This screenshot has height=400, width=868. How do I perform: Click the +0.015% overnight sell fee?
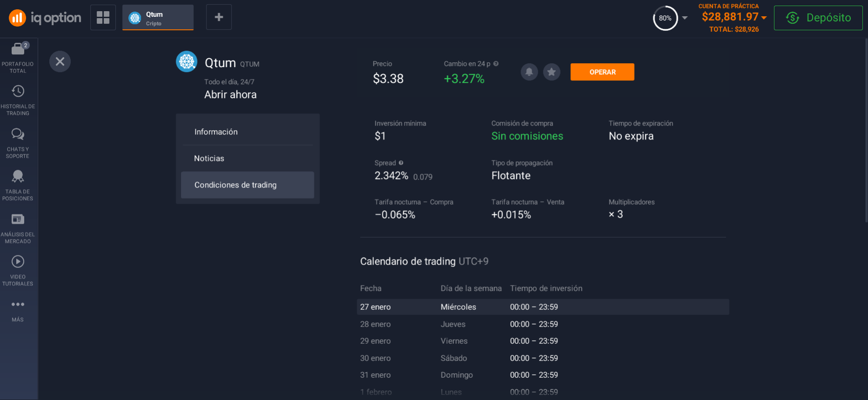click(x=511, y=215)
